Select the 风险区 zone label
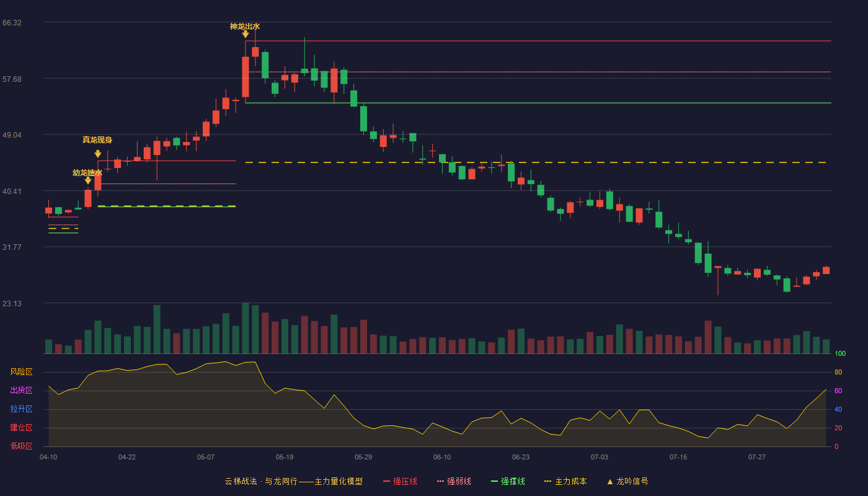 21,372
